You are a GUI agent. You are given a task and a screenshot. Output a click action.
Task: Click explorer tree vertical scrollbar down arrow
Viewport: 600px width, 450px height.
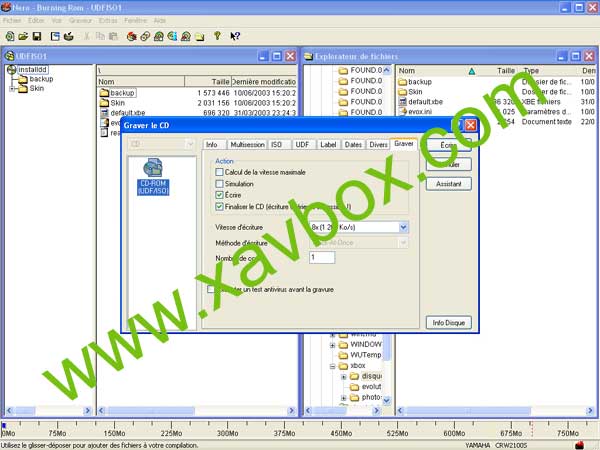point(387,401)
